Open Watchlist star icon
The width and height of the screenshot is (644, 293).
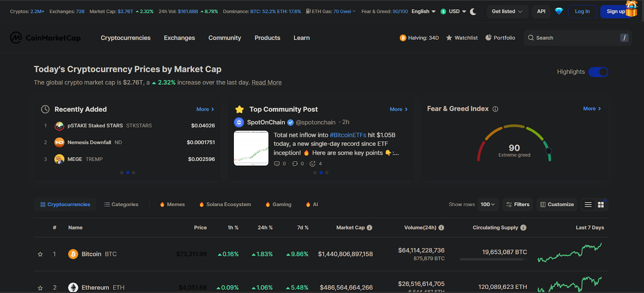449,38
